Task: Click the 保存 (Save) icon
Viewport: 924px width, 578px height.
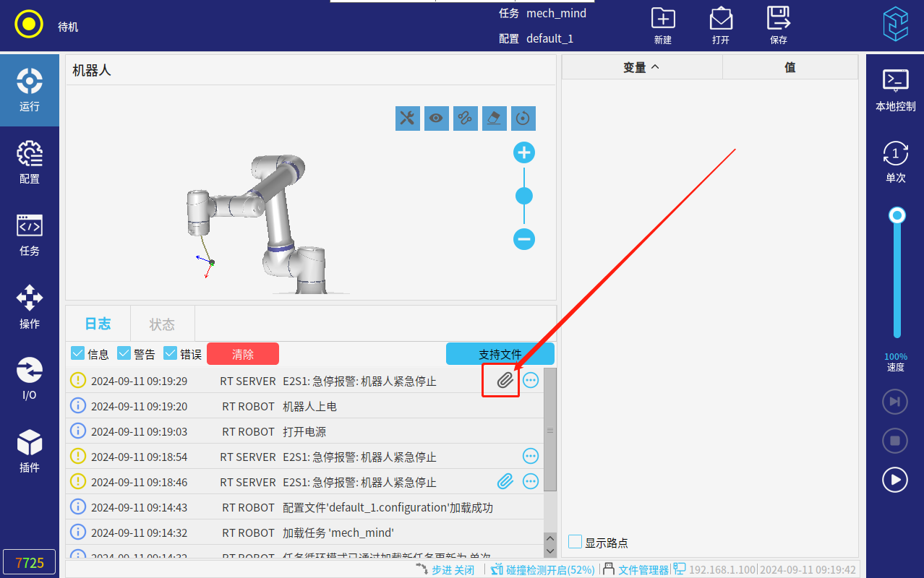Action: 778,24
